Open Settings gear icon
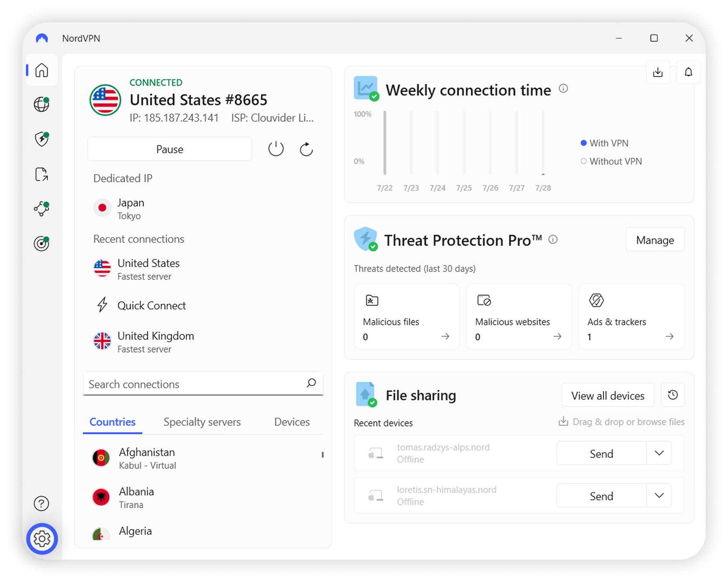The height and width of the screenshot is (582, 728). coord(42,539)
